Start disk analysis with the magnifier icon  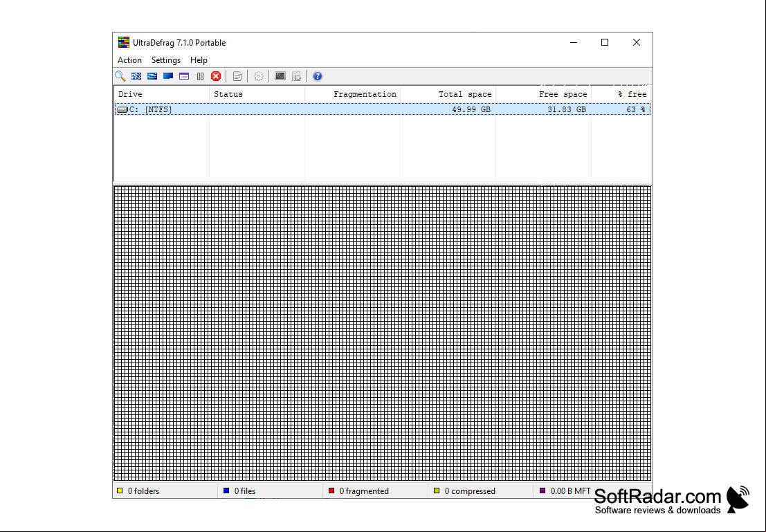click(120, 76)
